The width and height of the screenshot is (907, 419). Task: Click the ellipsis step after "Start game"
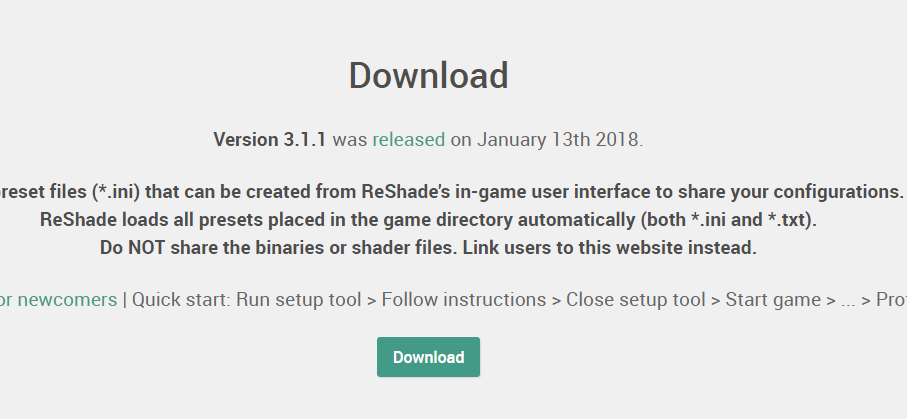848,299
